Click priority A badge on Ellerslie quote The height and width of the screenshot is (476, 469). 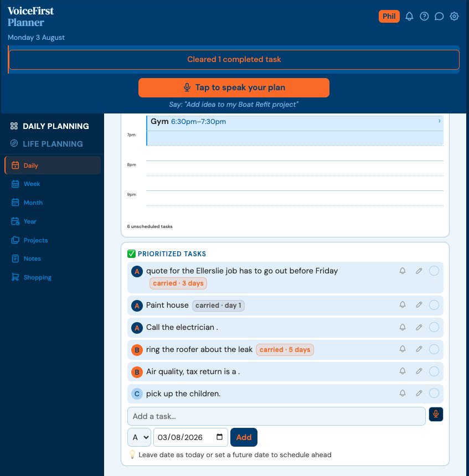click(x=137, y=271)
